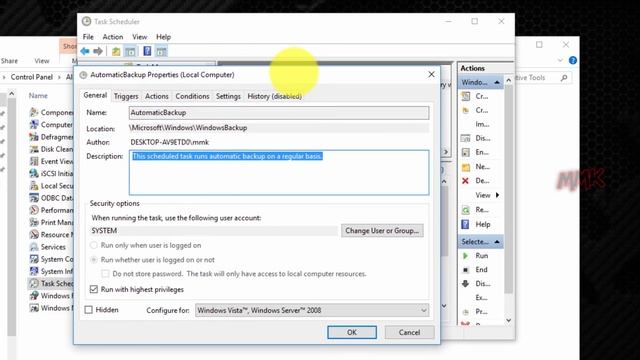Close the AutomaticBackup Properties dialog
640x360 pixels.
(431, 74)
